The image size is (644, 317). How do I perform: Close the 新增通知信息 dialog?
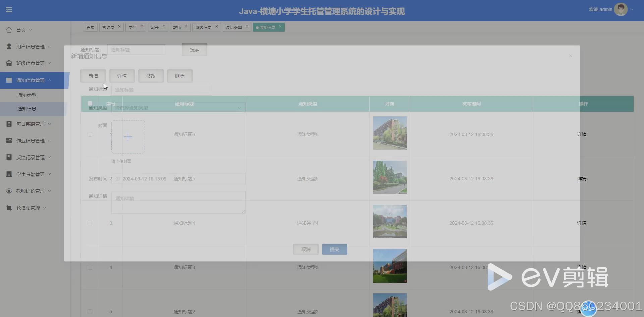pos(571,56)
